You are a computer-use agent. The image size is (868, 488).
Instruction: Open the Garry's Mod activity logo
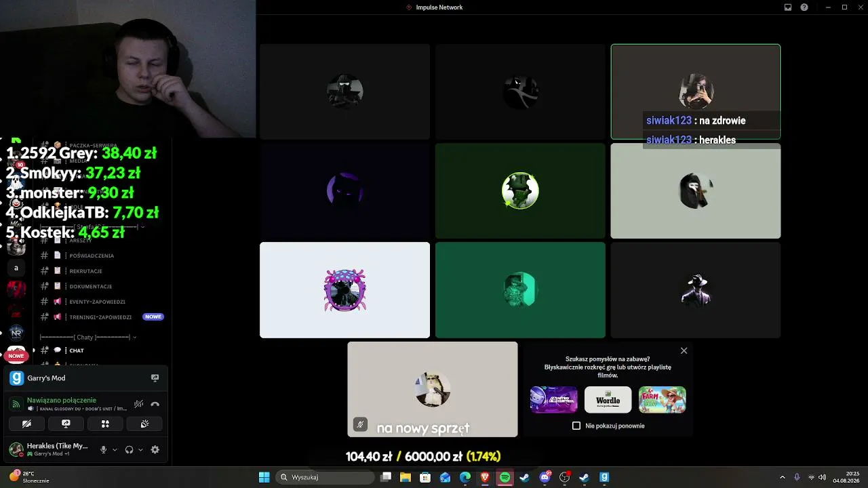click(16, 378)
